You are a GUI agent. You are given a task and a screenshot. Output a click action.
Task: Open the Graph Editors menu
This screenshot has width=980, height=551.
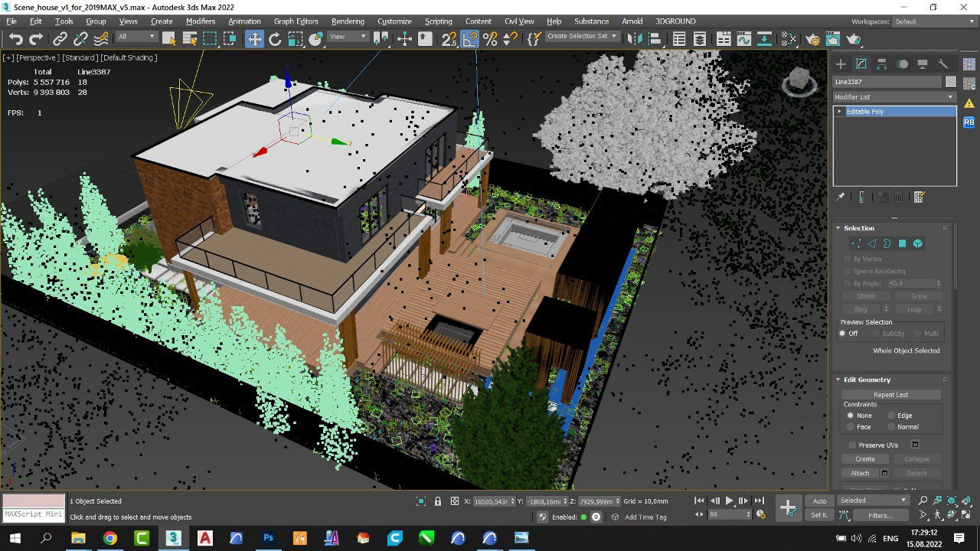tap(295, 21)
